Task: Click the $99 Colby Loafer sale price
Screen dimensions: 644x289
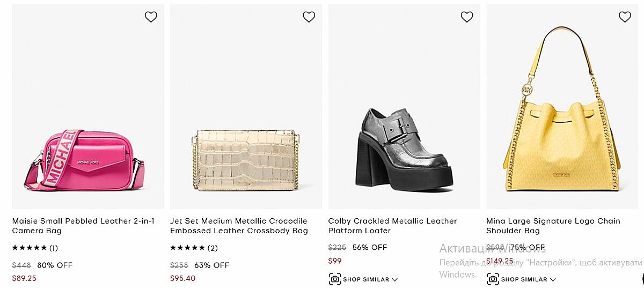Action: click(335, 261)
